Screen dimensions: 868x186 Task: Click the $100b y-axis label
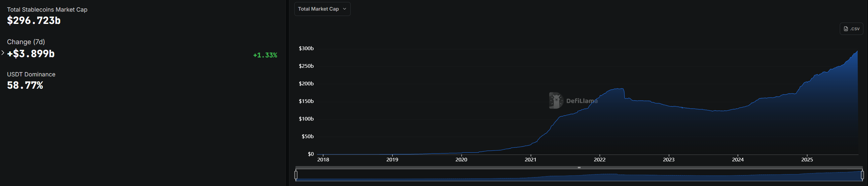pyautogui.click(x=306, y=119)
